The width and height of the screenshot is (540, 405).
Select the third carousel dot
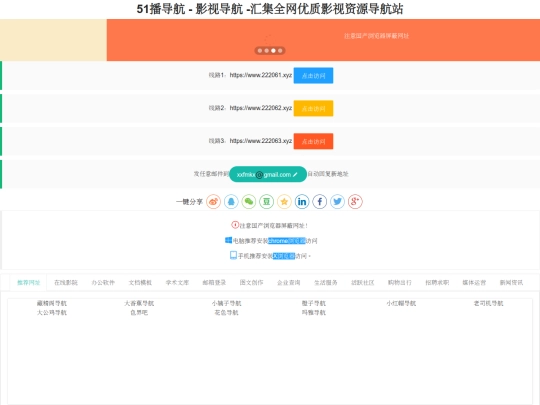273,51
